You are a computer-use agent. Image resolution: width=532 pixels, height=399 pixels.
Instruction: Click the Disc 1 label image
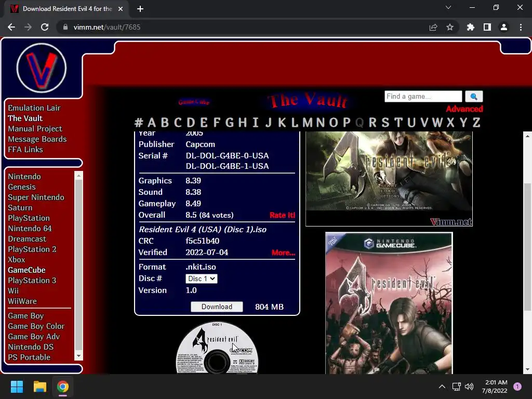tap(217, 348)
